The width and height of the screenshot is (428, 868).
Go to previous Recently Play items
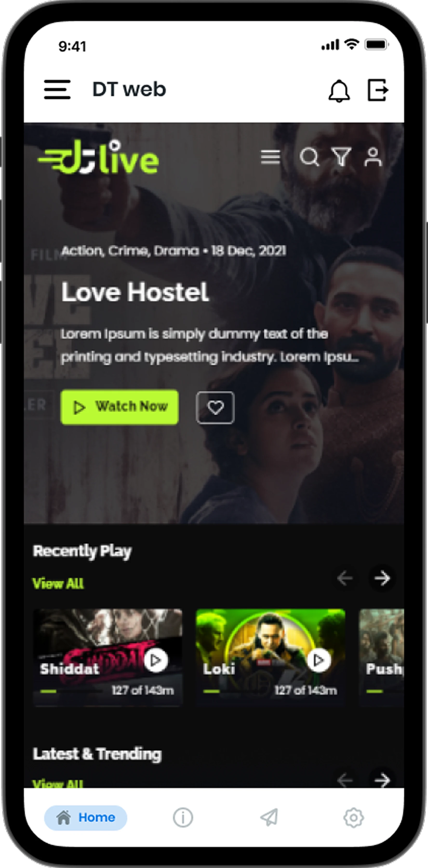[x=345, y=578]
